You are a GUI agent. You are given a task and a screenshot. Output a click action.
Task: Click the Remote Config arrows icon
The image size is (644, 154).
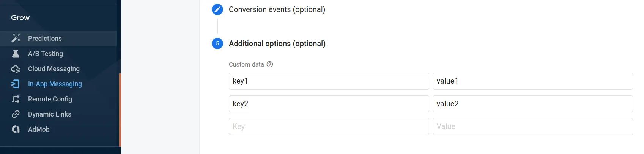tap(16, 99)
